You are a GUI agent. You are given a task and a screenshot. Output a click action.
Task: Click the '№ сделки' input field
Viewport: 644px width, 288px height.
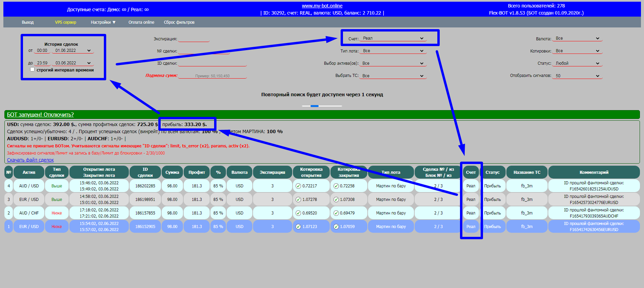[204, 51]
